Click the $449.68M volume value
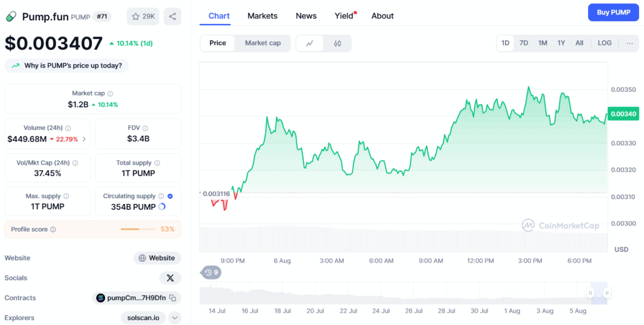 (x=27, y=139)
